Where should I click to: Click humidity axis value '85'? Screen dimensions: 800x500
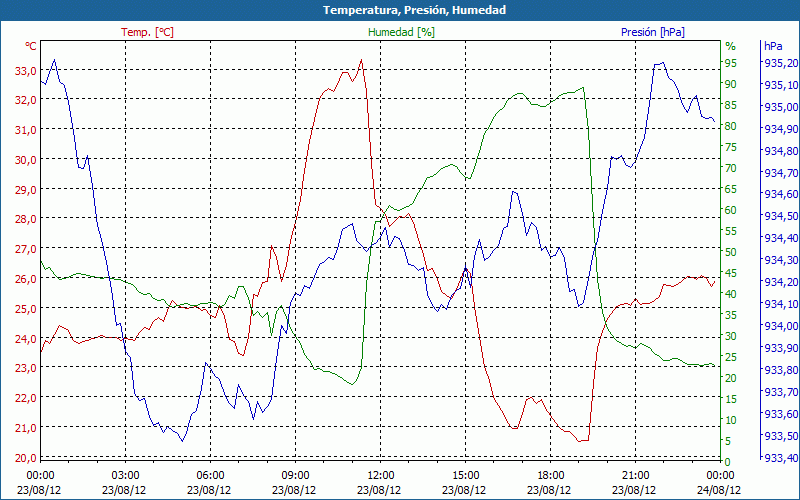pos(731,105)
